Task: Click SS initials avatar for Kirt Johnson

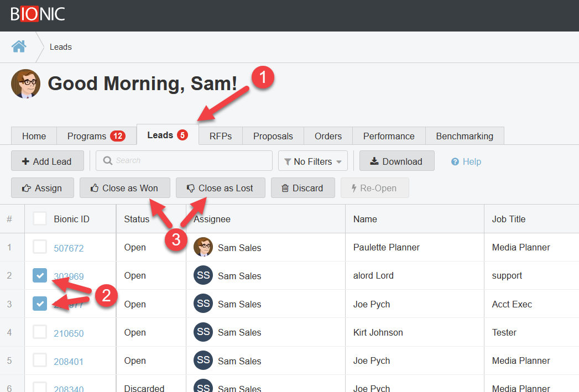Action: tap(203, 332)
